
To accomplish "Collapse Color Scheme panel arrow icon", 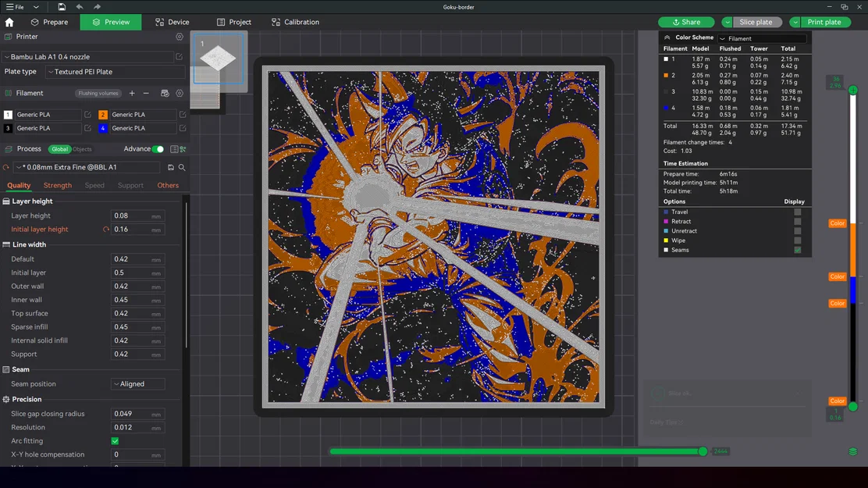I will coord(667,37).
